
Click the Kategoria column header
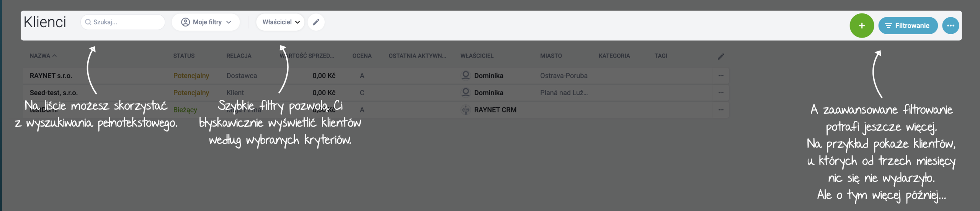[614, 56]
